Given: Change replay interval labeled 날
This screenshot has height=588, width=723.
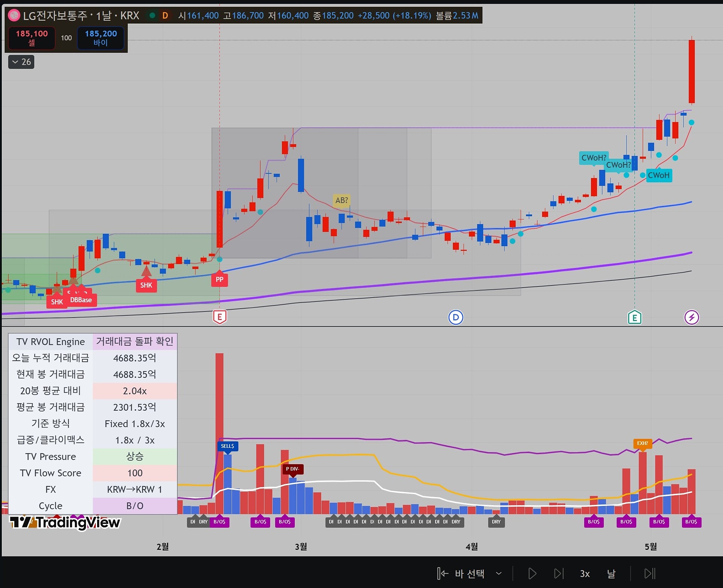Looking at the screenshot, I should point(611,574).
